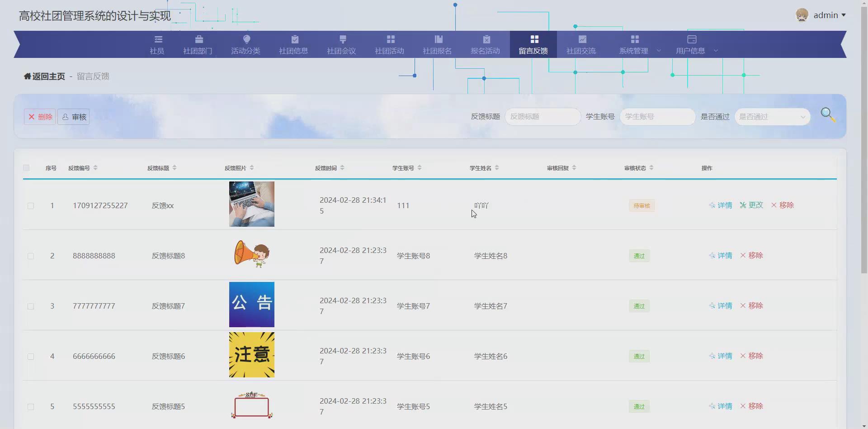Open 报名活动 signup activities

click(x=485, y=45)
